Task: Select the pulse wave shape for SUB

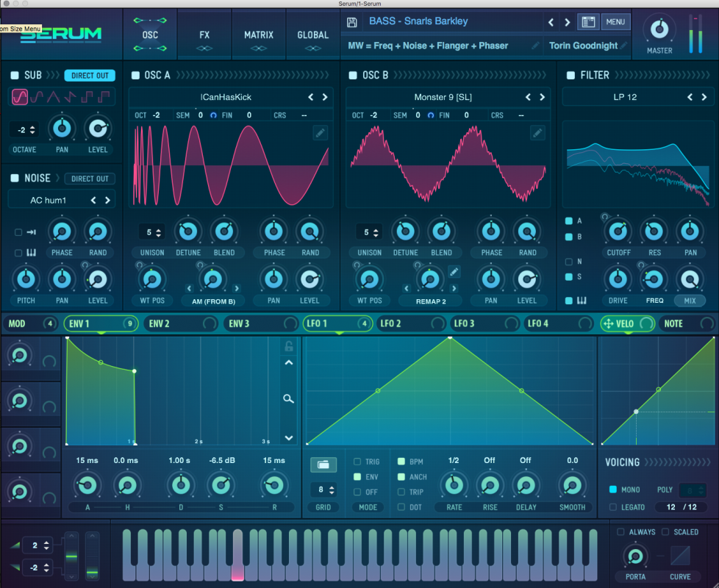Action: tap(104, 97)
